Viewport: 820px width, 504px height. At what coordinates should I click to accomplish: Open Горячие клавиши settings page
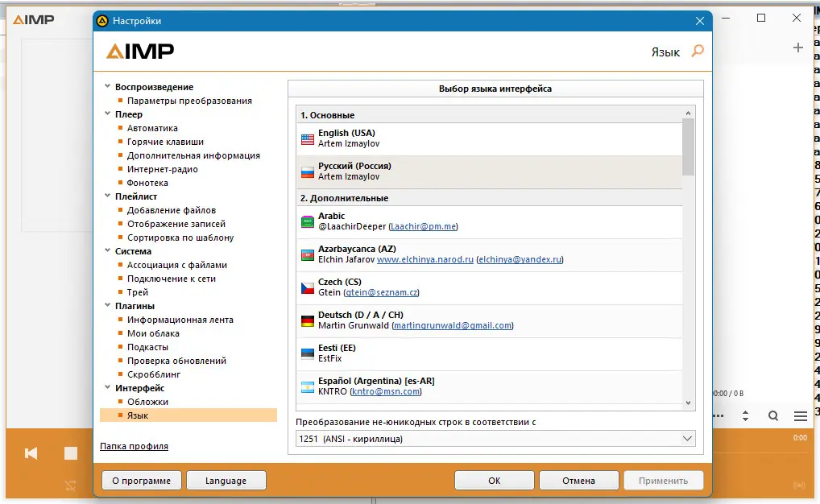(165, 142)
